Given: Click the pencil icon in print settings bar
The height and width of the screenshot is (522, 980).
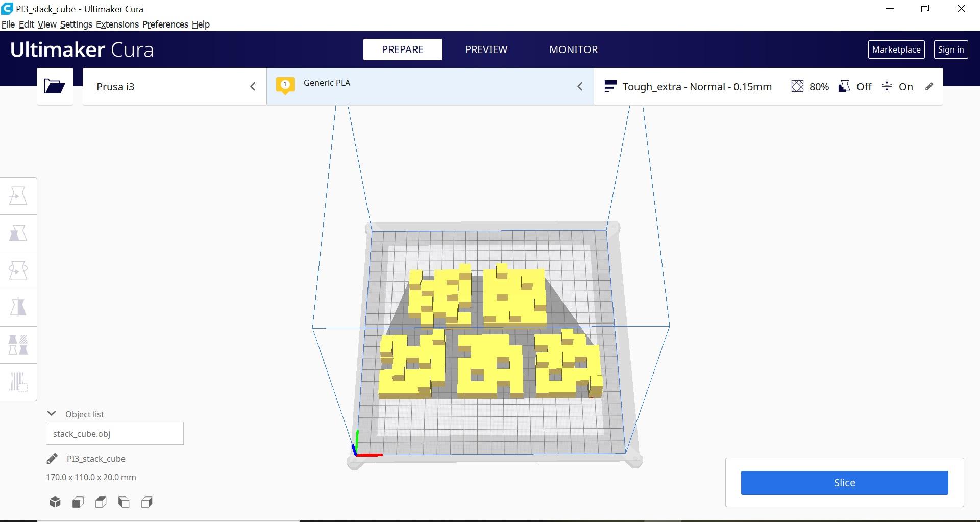Looking at the screenshot, I should coord(929,87).
